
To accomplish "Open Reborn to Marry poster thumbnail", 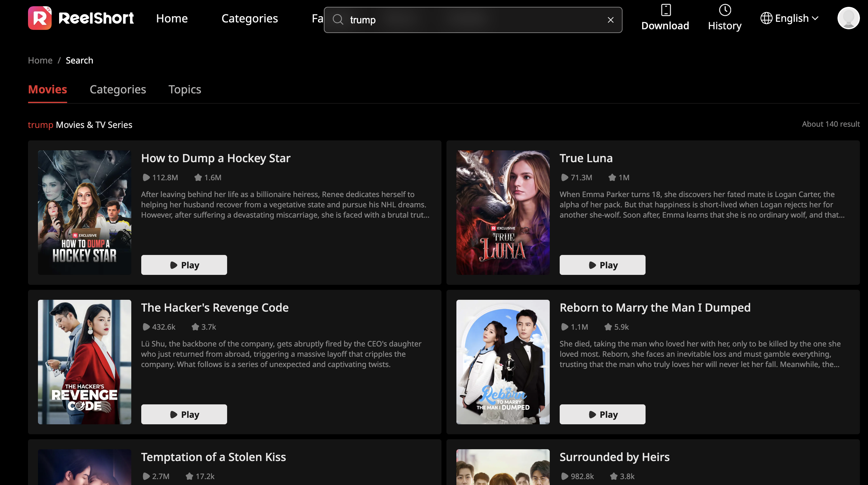I will click(x=503, y=362).
